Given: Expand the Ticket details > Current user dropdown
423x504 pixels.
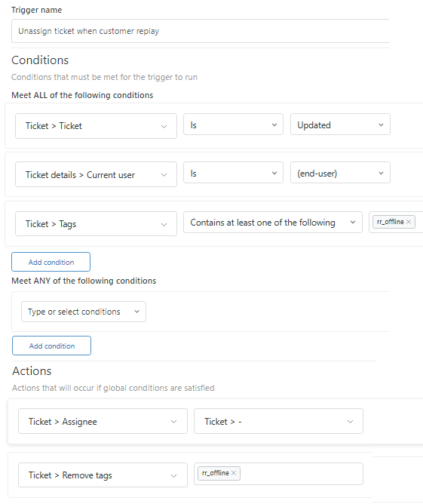Looking at the screenshot, I should [96, 174].
